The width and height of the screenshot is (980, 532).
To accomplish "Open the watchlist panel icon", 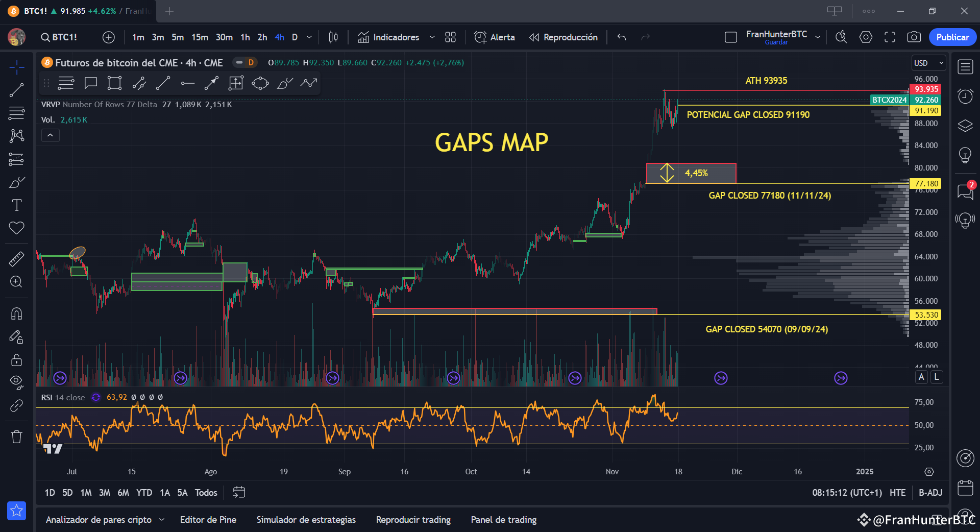I will [x=965, y=67].
